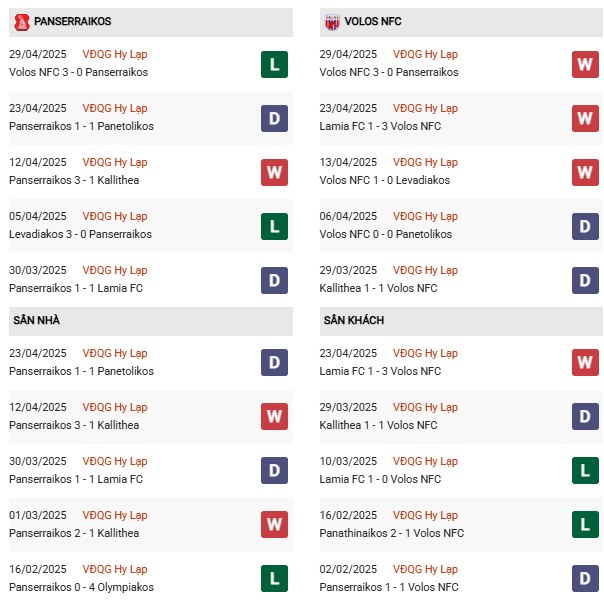The width and height of the screenshot is (604, 601).
Task: Open VĐQG Hy Lạp link dated 13/04/2025
Action: point(425,162)
